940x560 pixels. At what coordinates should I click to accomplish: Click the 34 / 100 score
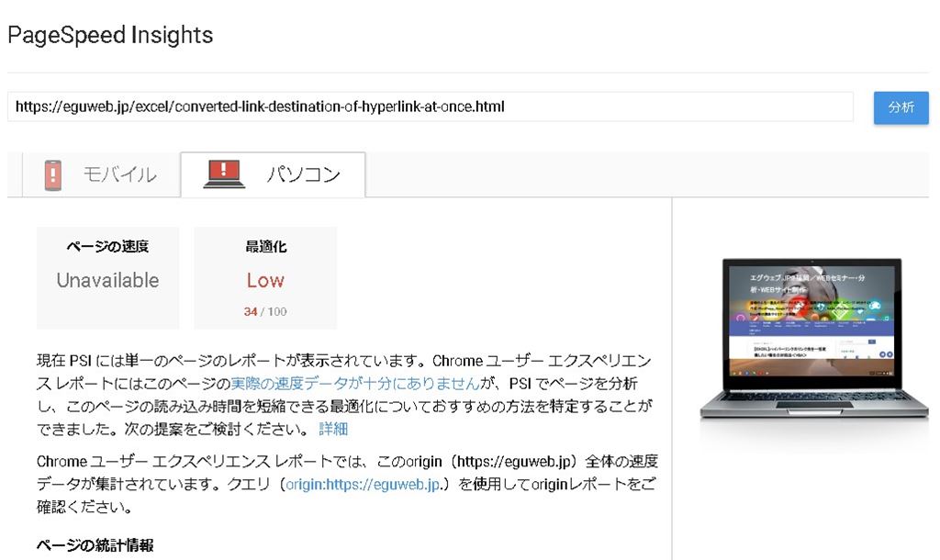265,312
